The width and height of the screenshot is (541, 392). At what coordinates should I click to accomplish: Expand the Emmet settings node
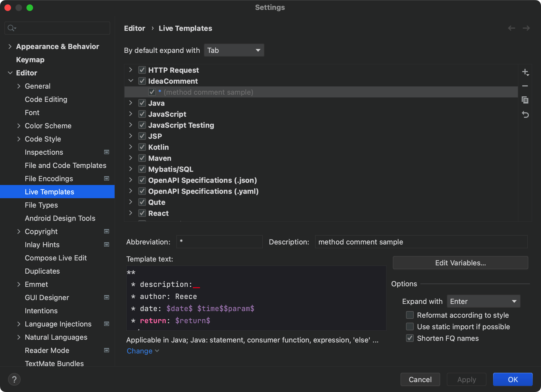pos(19,284)
